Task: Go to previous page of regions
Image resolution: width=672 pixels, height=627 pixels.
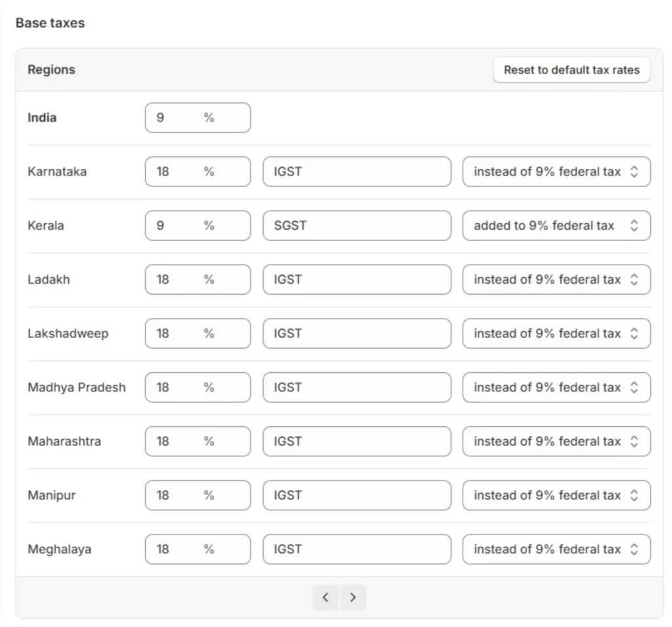Action: coord(326,597)
